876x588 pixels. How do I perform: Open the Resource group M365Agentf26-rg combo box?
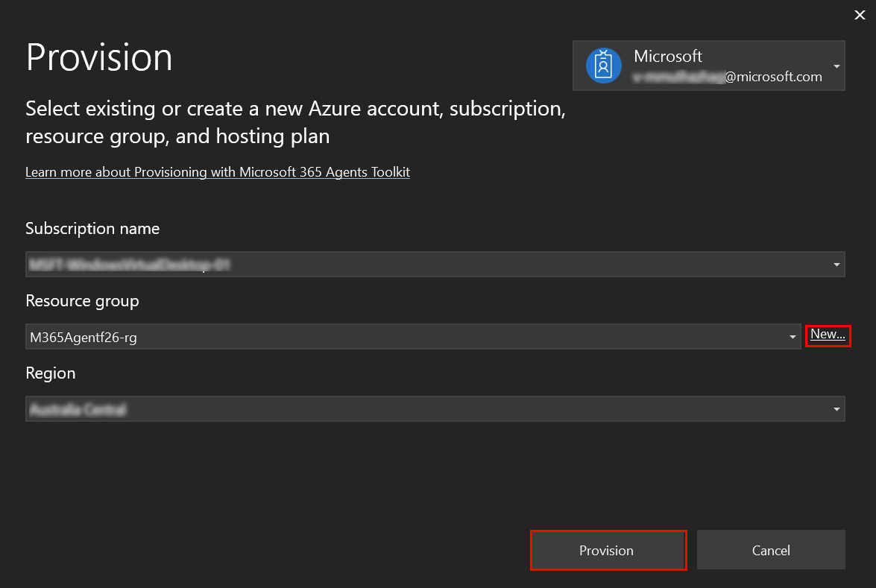(x=413, y=337)
